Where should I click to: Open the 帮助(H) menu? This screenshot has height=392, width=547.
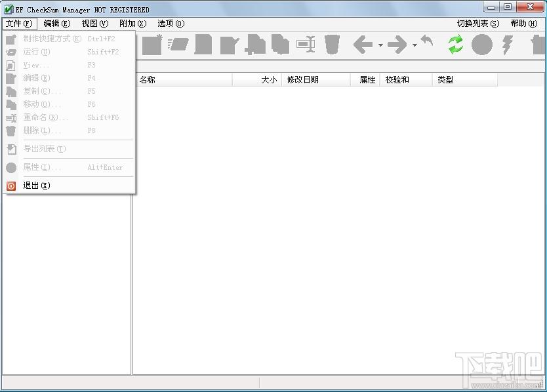[524, 24]
